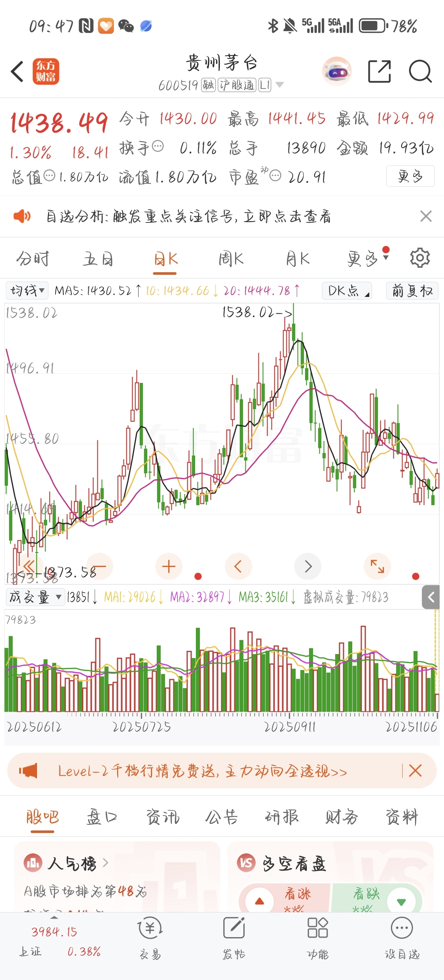The height and width of the screenshot is (980, 444).
Task: Select the 周K chart tab
Action: pos(231,259)
